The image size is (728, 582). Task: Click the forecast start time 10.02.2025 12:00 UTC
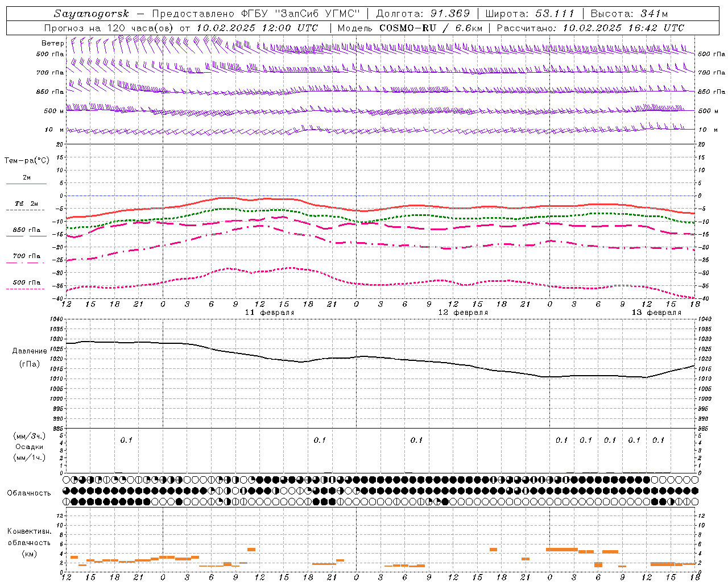pyautogui.click(x=257, y=28)
